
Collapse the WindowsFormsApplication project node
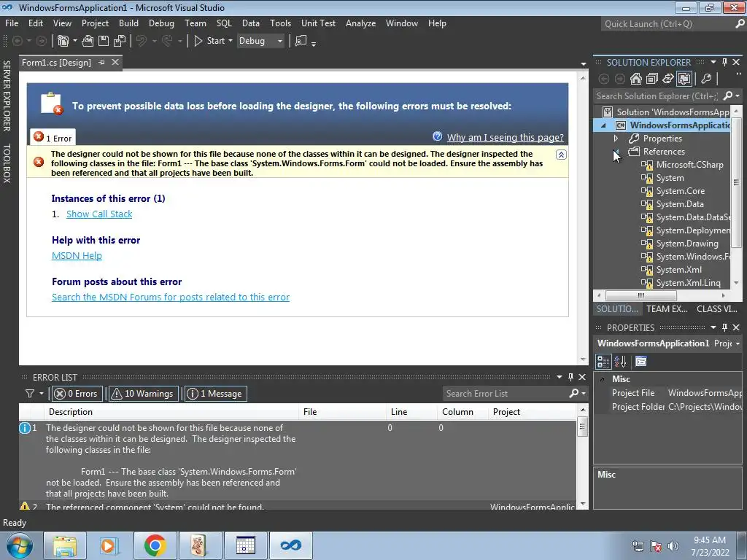click(x=603, y=125)
